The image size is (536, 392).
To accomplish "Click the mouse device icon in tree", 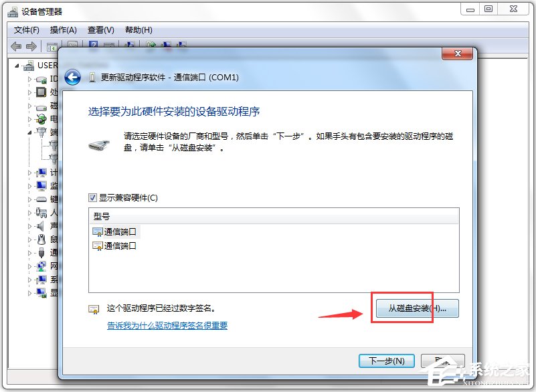I will pos(41,239).
